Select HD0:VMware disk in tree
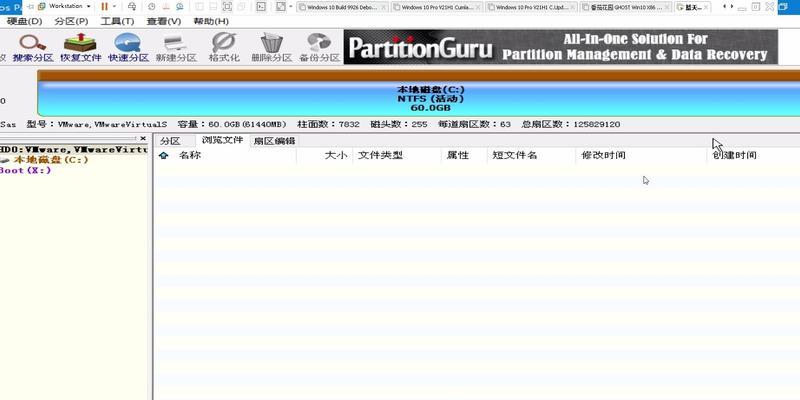 (73, 149)
